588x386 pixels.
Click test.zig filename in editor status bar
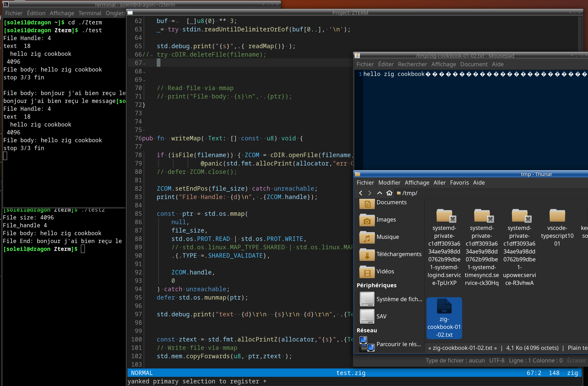pos(351,373)
